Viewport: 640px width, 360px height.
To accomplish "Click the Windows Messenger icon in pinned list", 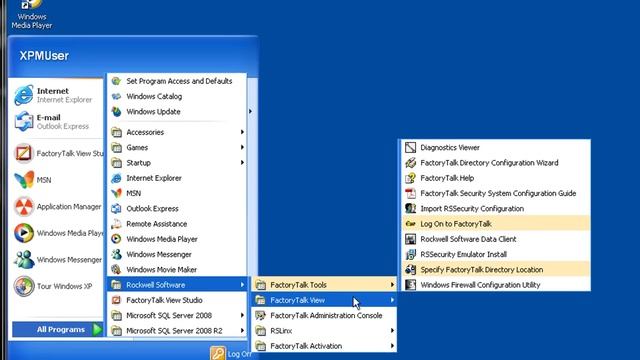I will (24, 260).
